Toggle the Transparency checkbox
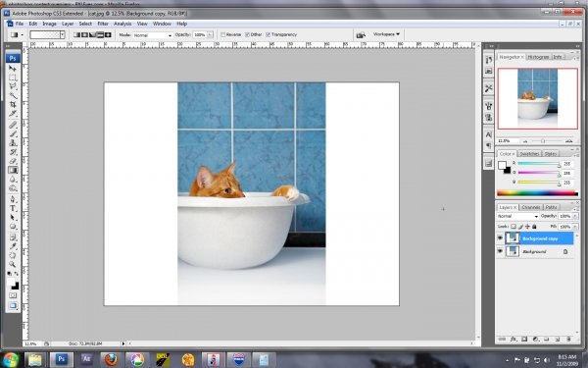This screenshot has width=588, height=368. click(269, 34)
